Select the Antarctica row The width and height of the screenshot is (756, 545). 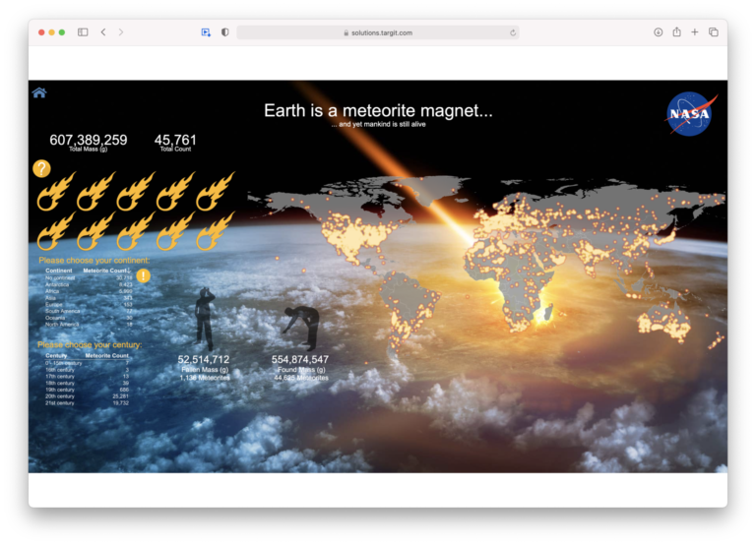(x=89, y=284)
